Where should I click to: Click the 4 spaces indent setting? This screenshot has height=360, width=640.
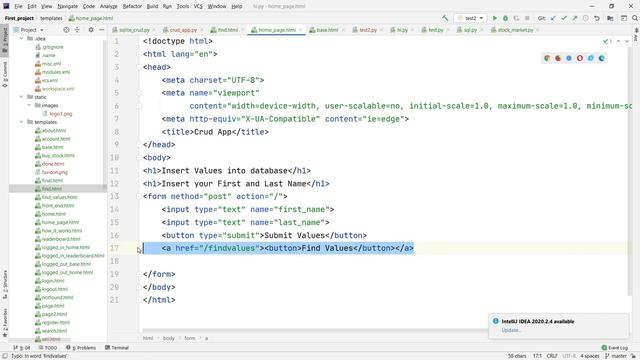590,356
